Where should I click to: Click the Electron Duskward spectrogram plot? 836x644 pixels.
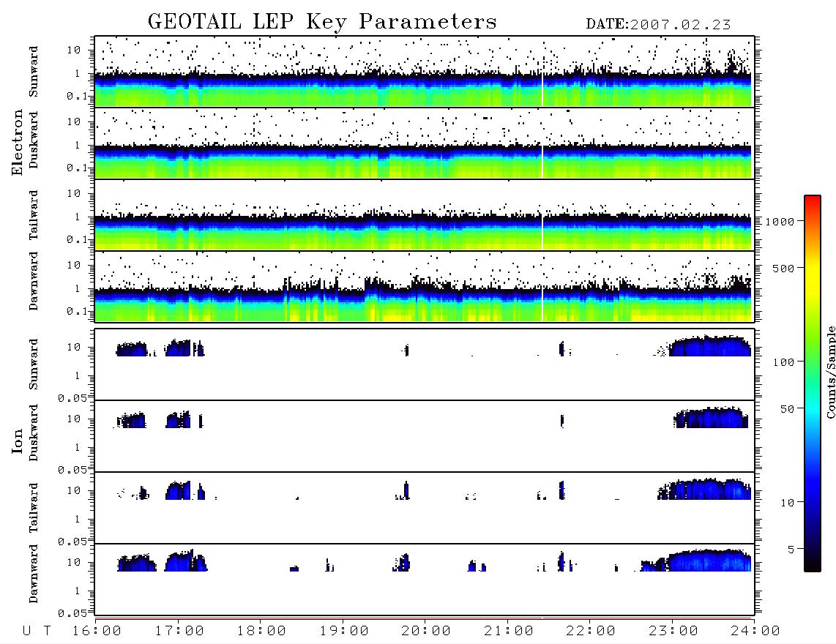pyautogui.click(x=425, y=143)
